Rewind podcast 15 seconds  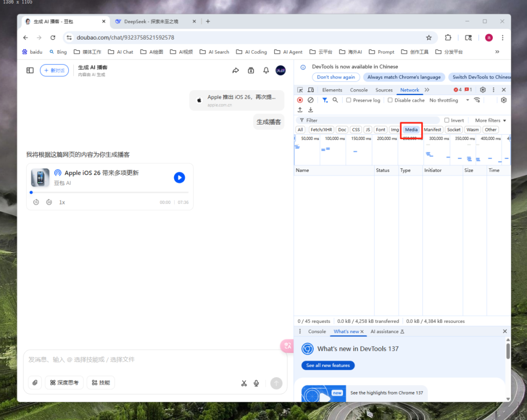tap(36, 202)
